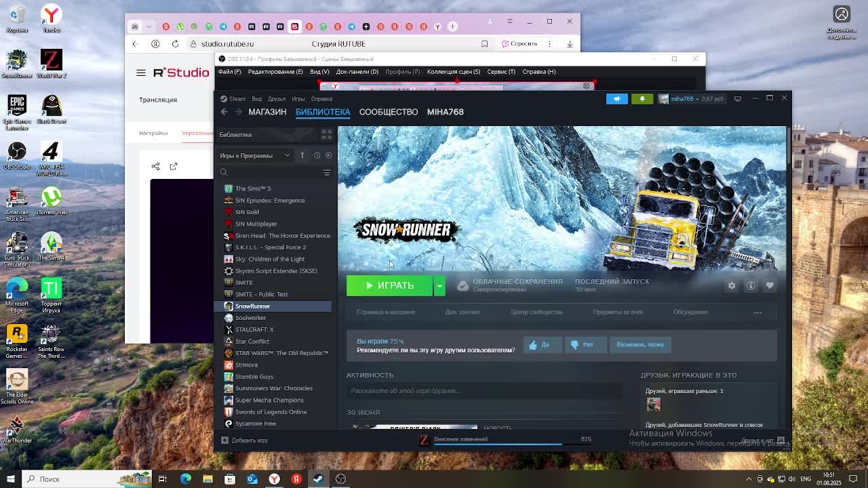Open Друзья menu in Steam
868x488 pixels.
tap(277, 99)
